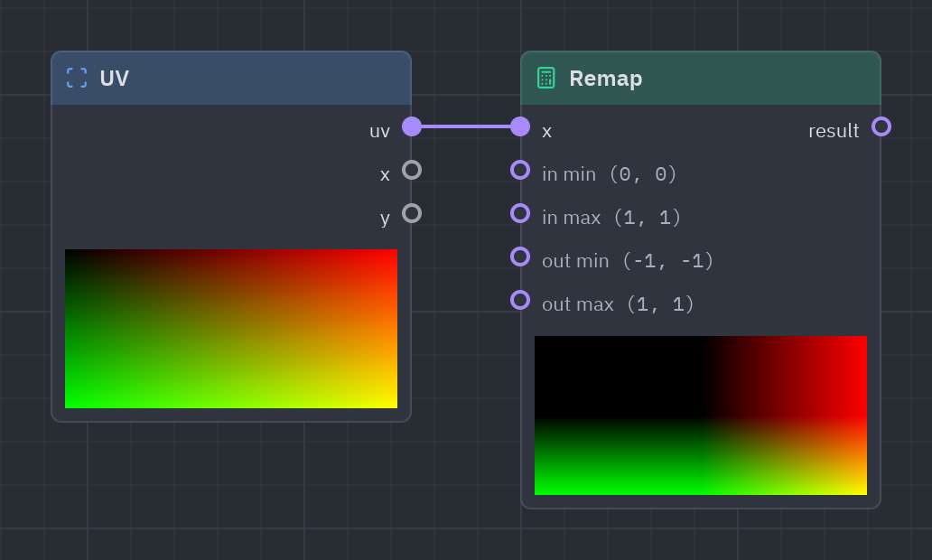This screenshot has height=560, width=932.
Task: Click the y label on UV node
Action: click(x=385, y=219)
